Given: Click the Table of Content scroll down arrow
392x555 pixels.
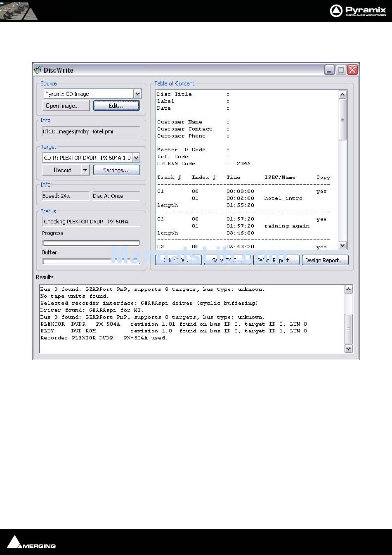Looking at the screenshot, I should pos(342,245).
